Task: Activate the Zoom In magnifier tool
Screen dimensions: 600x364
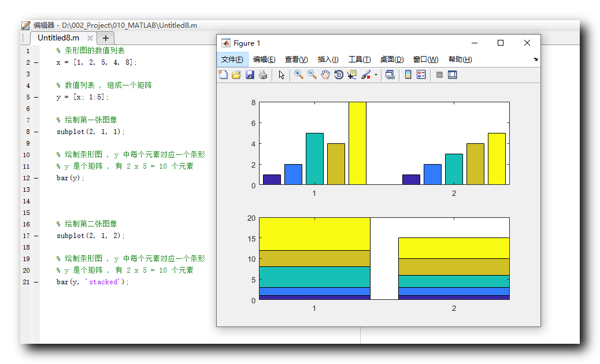Action: click(299, 75)
